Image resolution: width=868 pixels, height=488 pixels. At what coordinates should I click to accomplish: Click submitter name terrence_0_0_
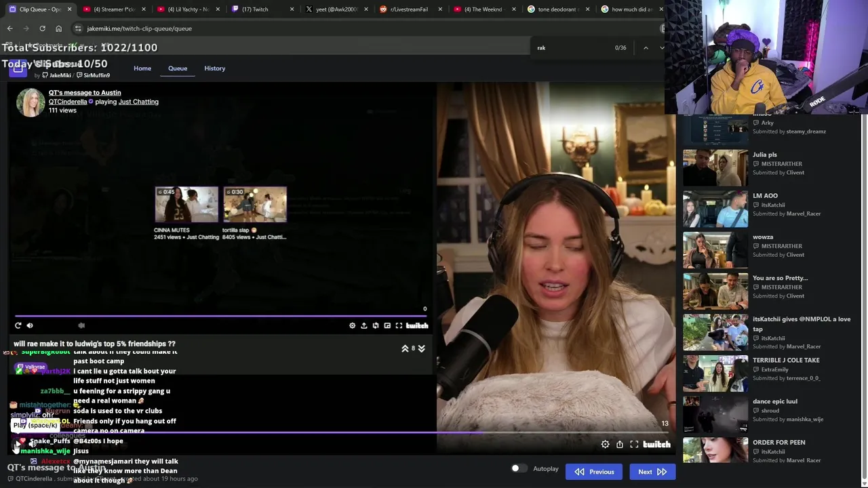803,378
